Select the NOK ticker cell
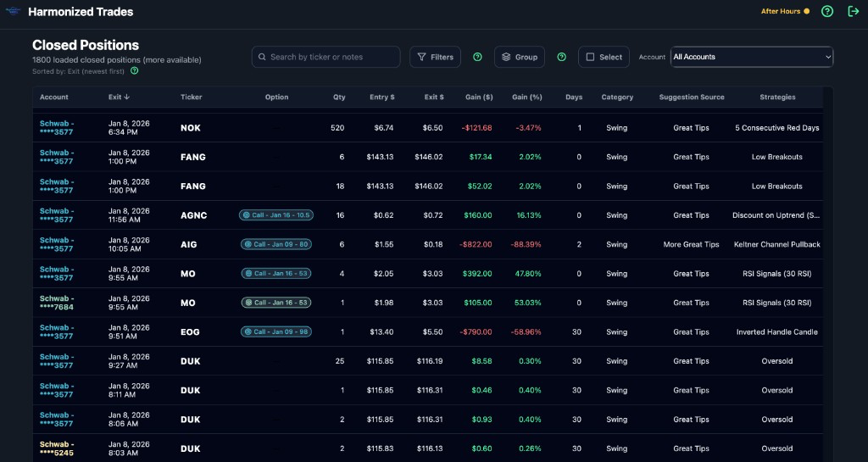The width and height of the screenshot is (868, 462). (x=191, y=128)
